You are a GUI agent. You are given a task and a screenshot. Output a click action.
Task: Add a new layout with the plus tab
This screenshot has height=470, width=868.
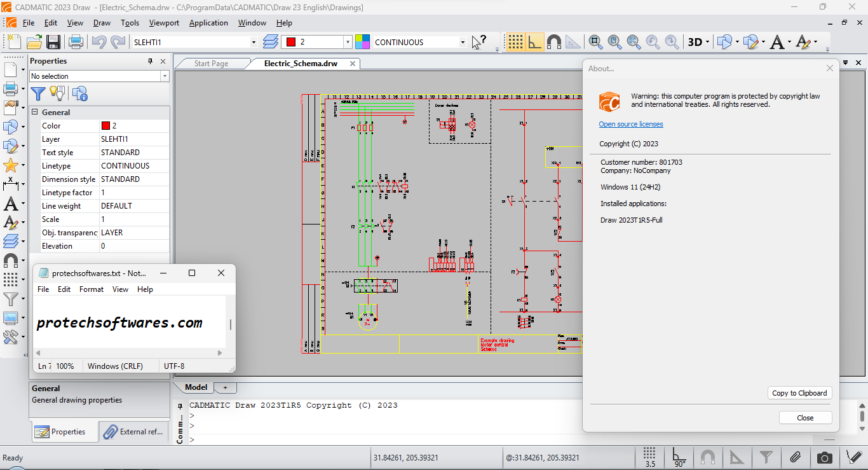pos(225,387)
